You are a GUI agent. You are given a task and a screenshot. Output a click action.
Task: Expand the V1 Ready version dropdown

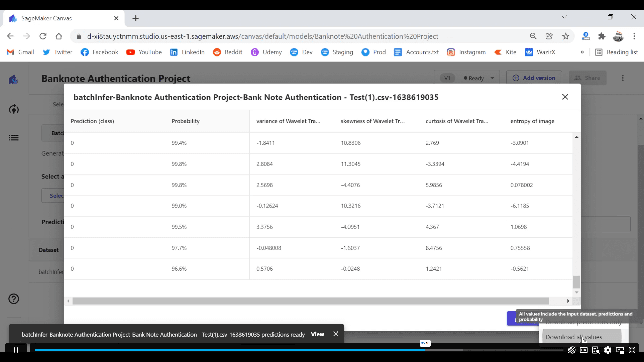[x=492, y=78]
